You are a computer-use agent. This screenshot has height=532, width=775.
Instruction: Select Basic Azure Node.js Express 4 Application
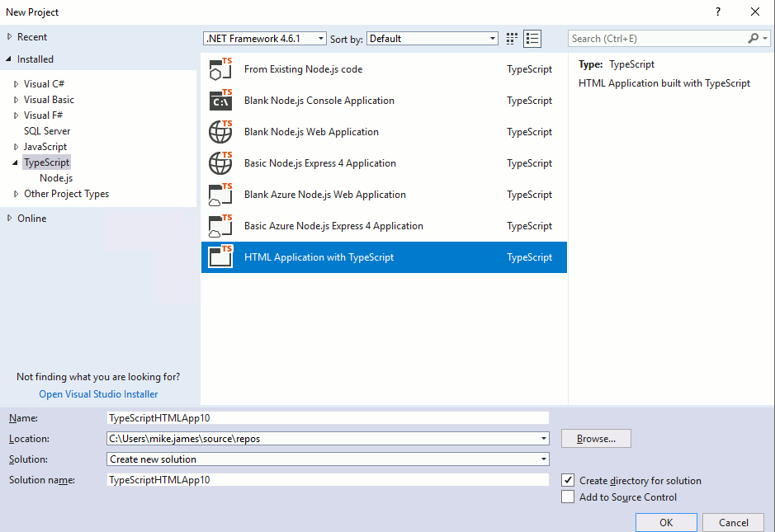pyautogui.click(x=384, y=226)
